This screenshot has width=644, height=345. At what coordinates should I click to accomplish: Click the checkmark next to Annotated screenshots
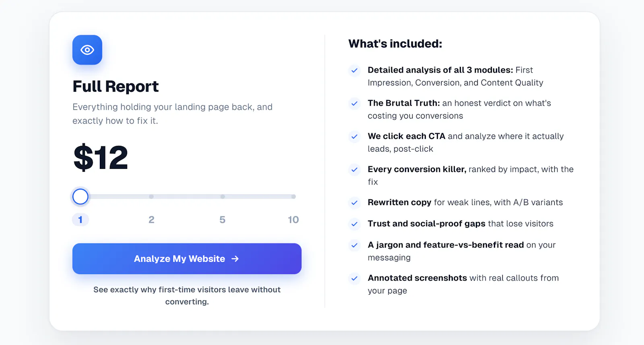point(354,278)
